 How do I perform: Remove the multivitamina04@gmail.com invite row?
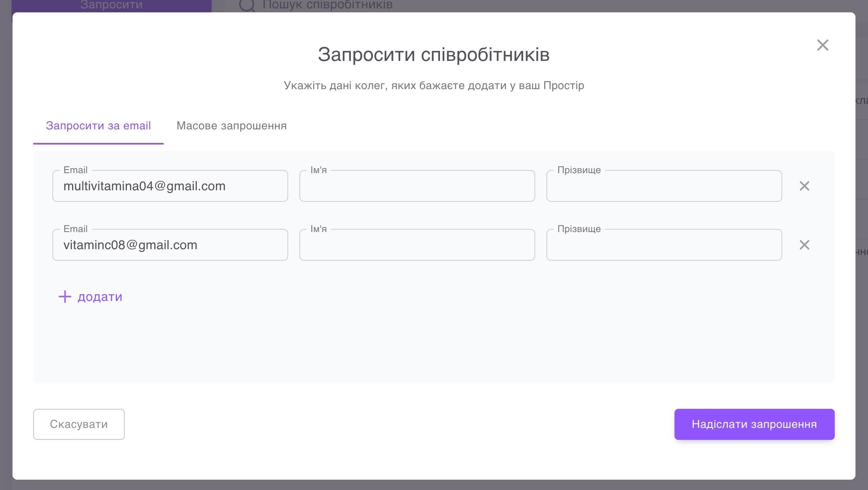coord(805,185)
